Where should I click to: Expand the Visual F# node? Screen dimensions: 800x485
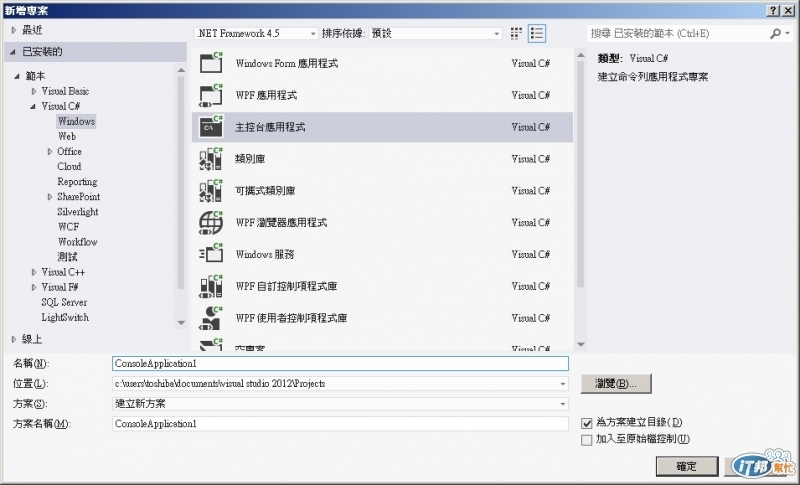[34, 287]
